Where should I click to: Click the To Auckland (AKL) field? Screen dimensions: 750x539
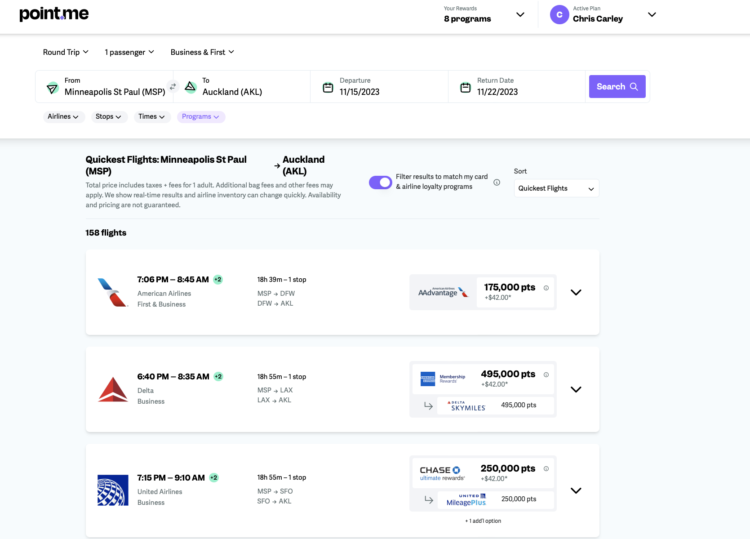pos(243,87)
